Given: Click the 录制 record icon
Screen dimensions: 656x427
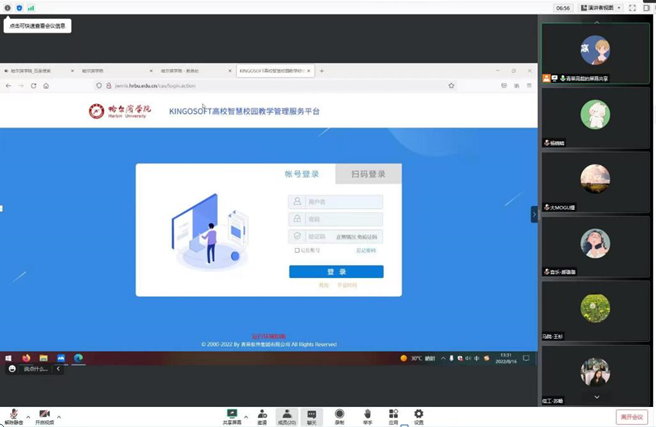Looking at the screenshot, I should point(339,414).
